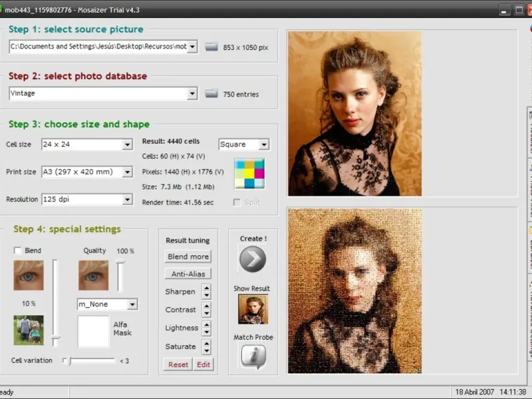Click the family photo thumbnail under 10 %
The image size is (532, 399).
point(29,330)
